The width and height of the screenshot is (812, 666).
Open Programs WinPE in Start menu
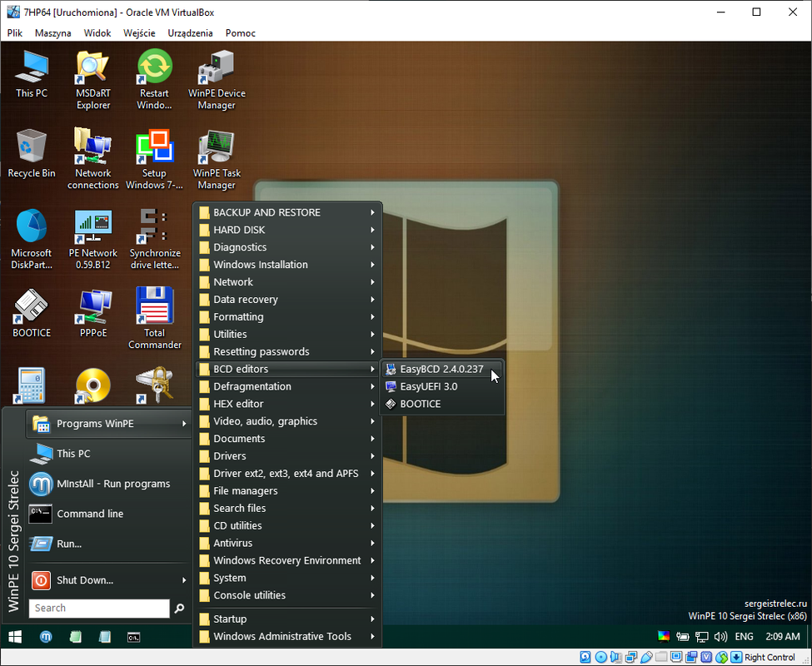109,423
